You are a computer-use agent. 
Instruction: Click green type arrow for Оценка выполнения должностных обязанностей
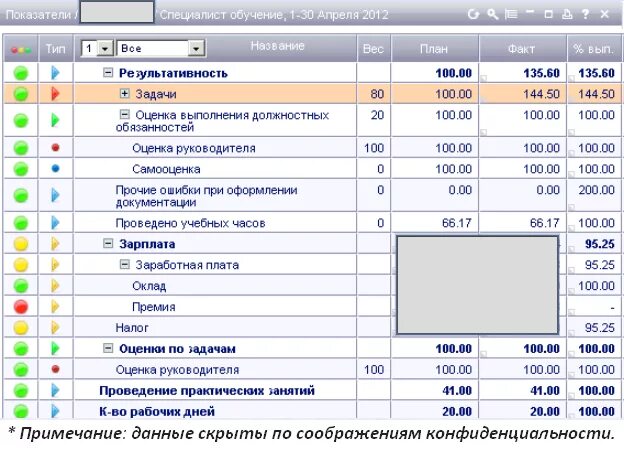tap(55, 120)
